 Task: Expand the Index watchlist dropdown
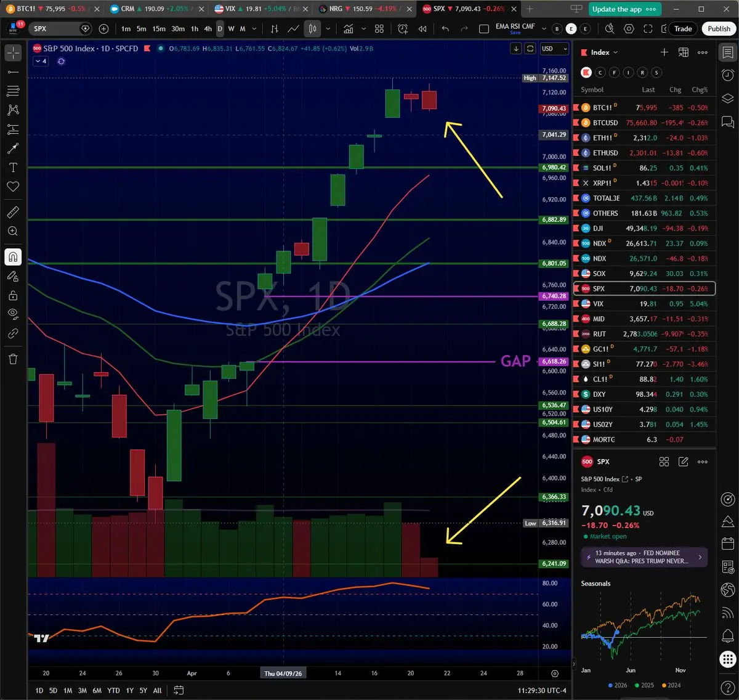(604, 53)
